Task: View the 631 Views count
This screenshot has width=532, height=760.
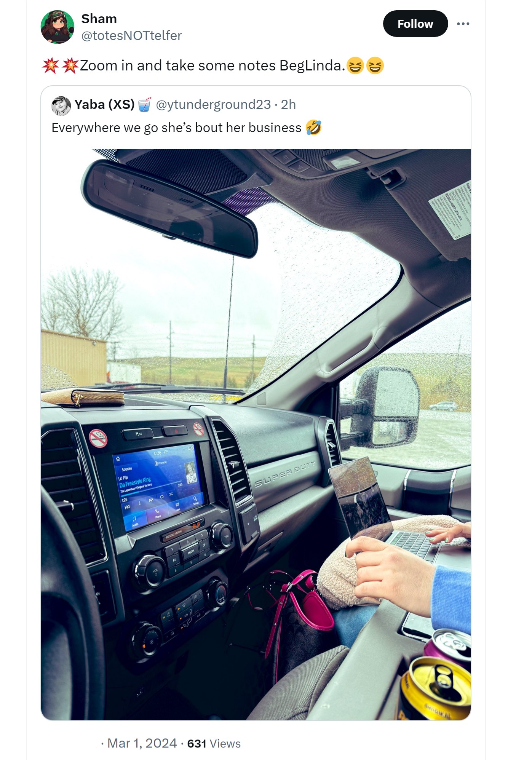Action: (x=214, y=743)
